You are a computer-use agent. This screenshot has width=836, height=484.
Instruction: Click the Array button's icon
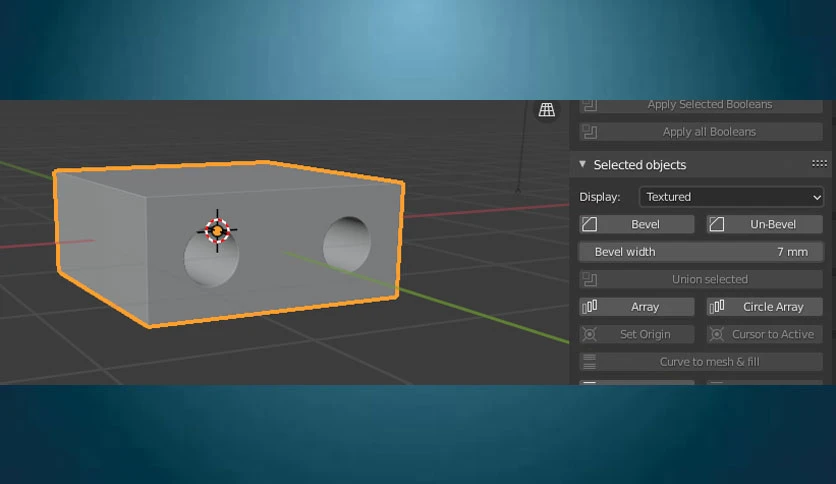tap(589, 307)
